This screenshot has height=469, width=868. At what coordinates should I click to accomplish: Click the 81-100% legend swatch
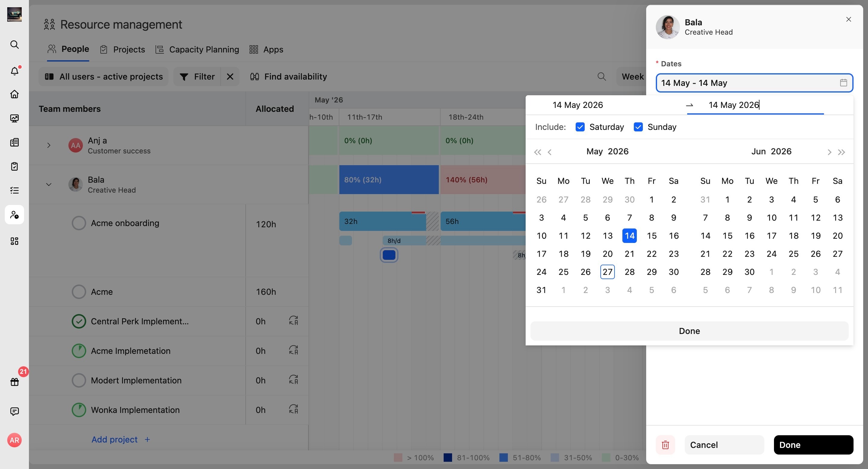click(448, 458)
